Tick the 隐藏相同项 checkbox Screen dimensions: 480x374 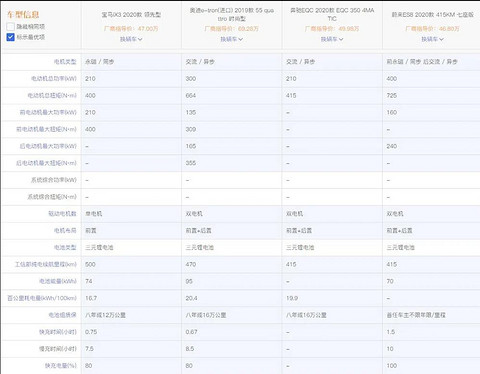point(10,26)
